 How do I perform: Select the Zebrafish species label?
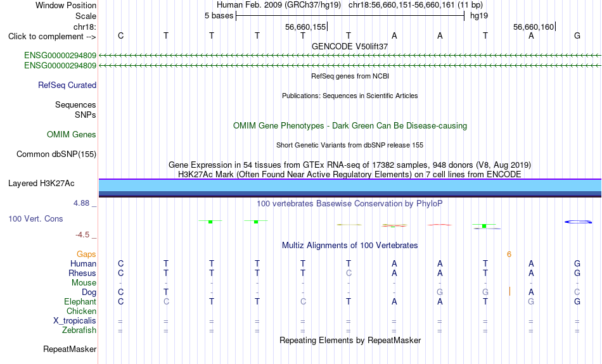pyautogui.click(x=79, y=330)
